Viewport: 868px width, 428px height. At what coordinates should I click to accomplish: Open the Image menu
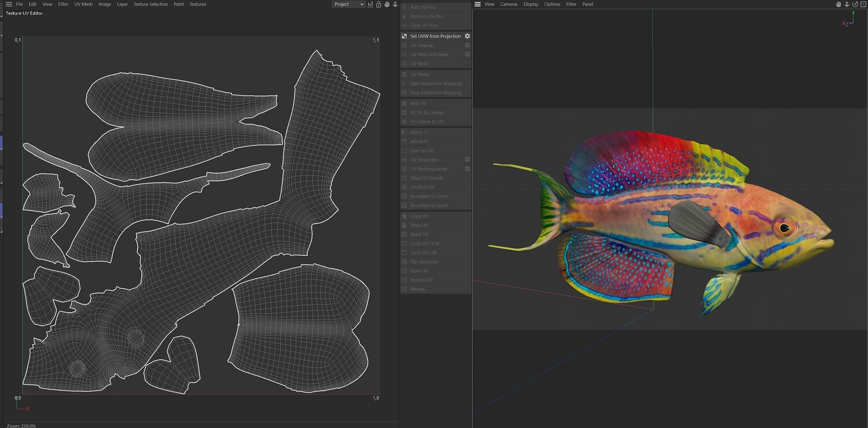click(105, 4)
